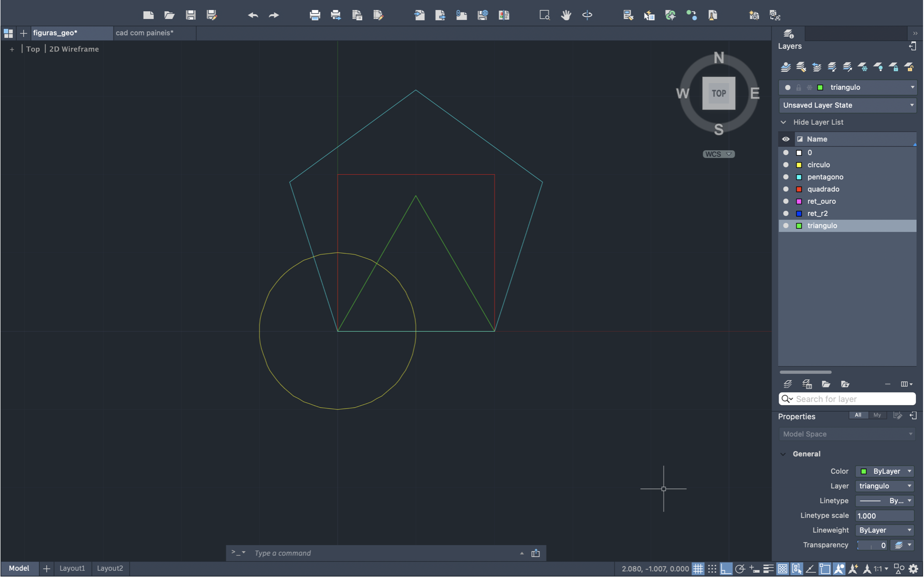Click the Save file icon
This screenshot has height=578, width=924.
pos(191,15)
